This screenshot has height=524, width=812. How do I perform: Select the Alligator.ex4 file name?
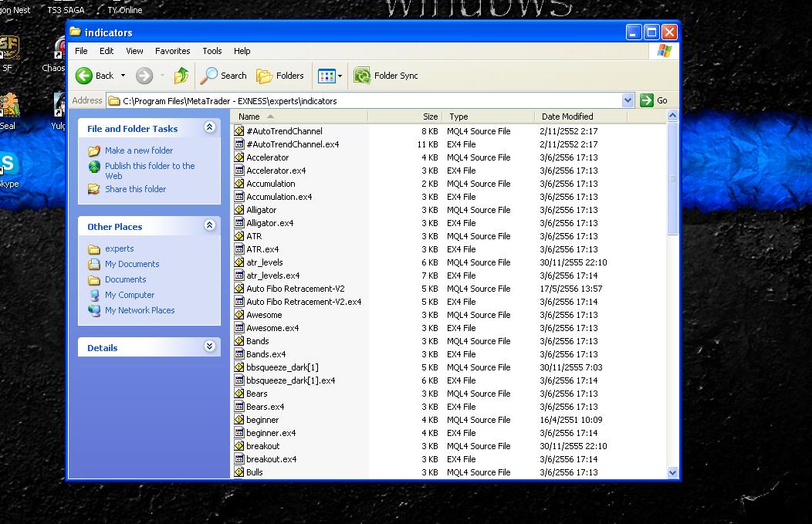click(x=270, y=223)
